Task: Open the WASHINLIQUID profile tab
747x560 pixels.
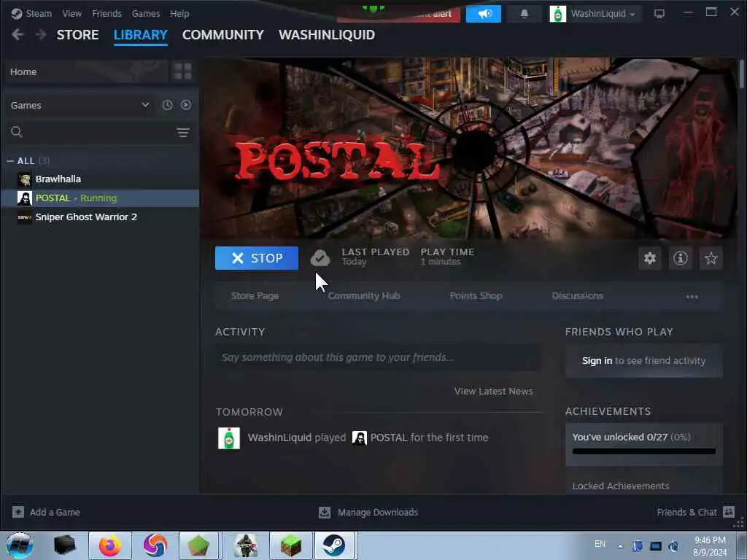Action: click(327, 35)
